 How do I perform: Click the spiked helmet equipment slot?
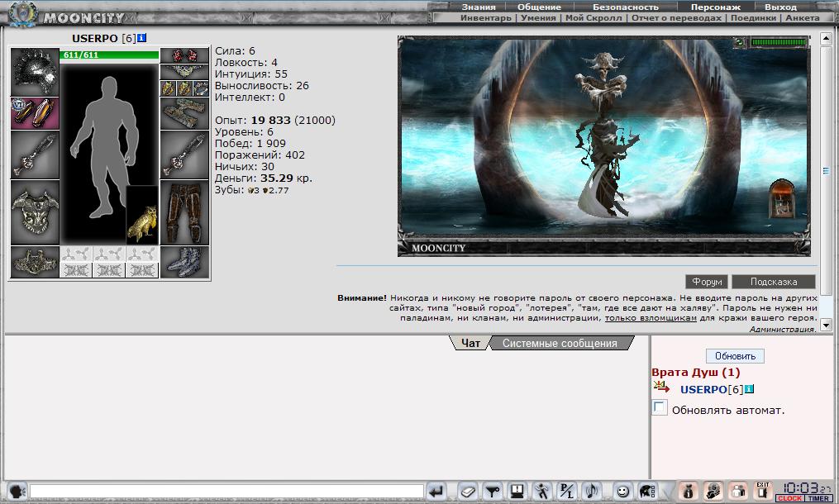click(x=35, y=72)
